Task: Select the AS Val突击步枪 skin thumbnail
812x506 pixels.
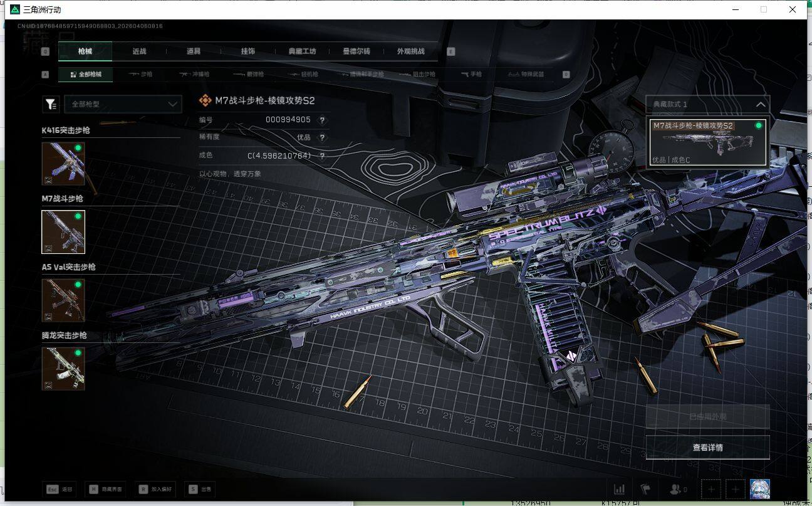Action: point(63,300)
